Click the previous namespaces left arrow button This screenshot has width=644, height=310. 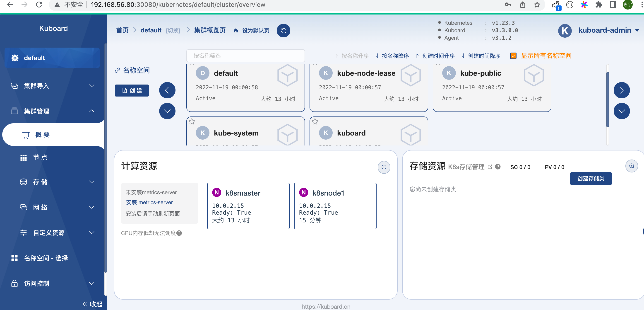(x=167, y=90)
